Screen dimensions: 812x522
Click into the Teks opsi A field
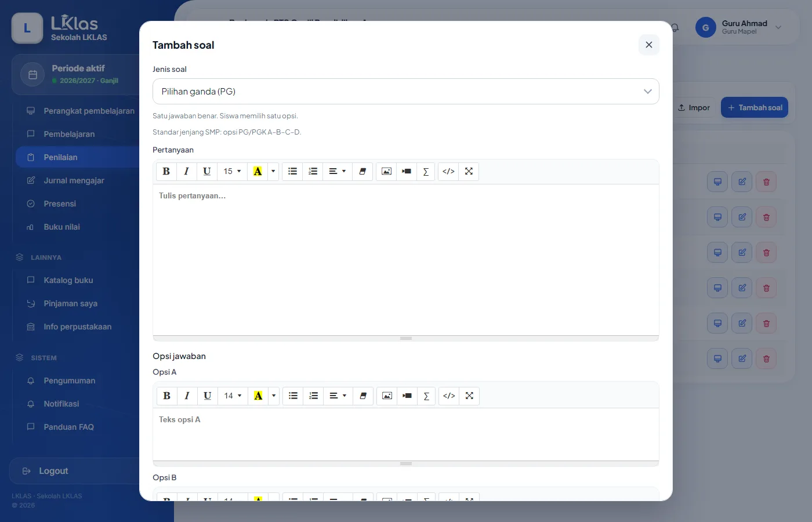(406, 434)
